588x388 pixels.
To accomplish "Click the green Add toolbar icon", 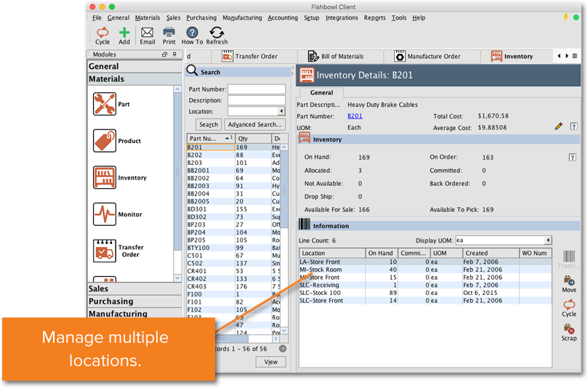I will [x=124, y=36].
